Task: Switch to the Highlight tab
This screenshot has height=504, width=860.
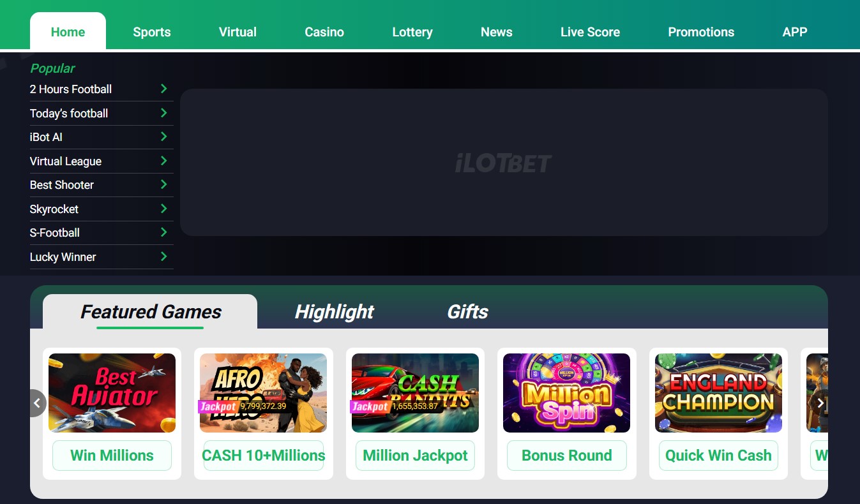Action: coord(334,312)
